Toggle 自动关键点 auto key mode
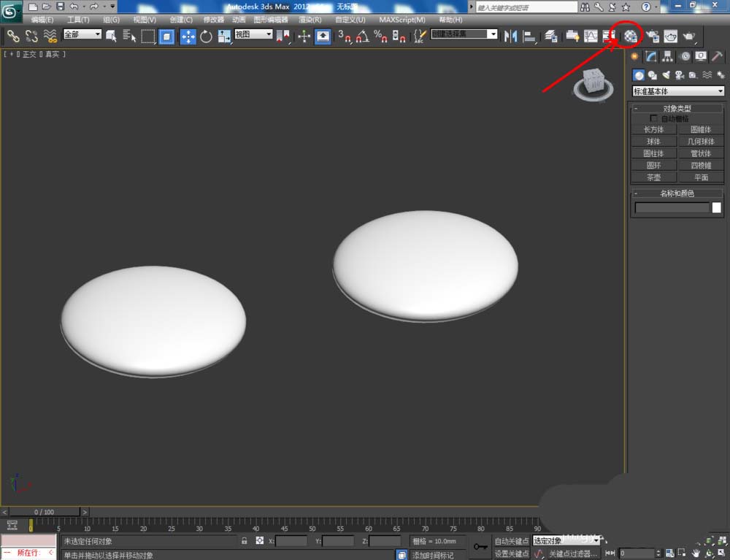This screenshot has height=560, width=730. (511, 541)
